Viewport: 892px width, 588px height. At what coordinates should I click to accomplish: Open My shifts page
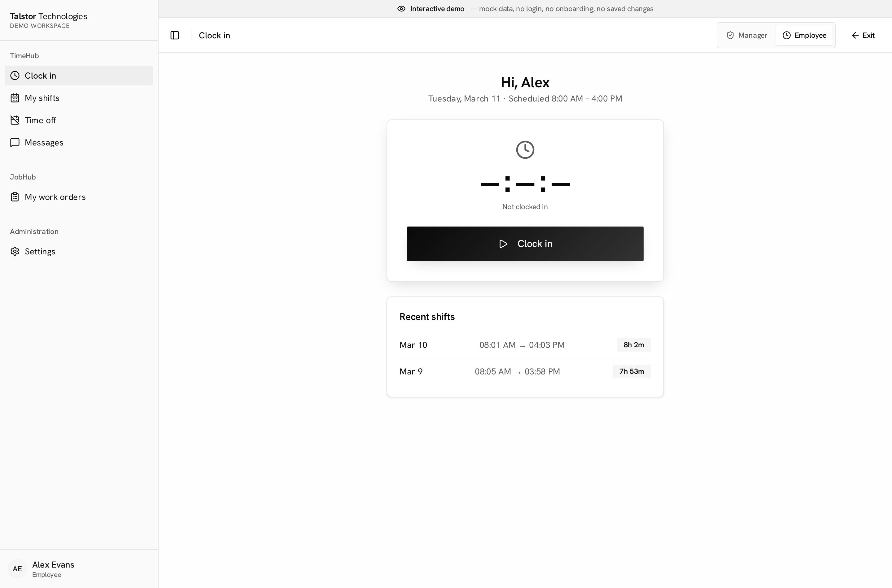(x=79, y=98)
